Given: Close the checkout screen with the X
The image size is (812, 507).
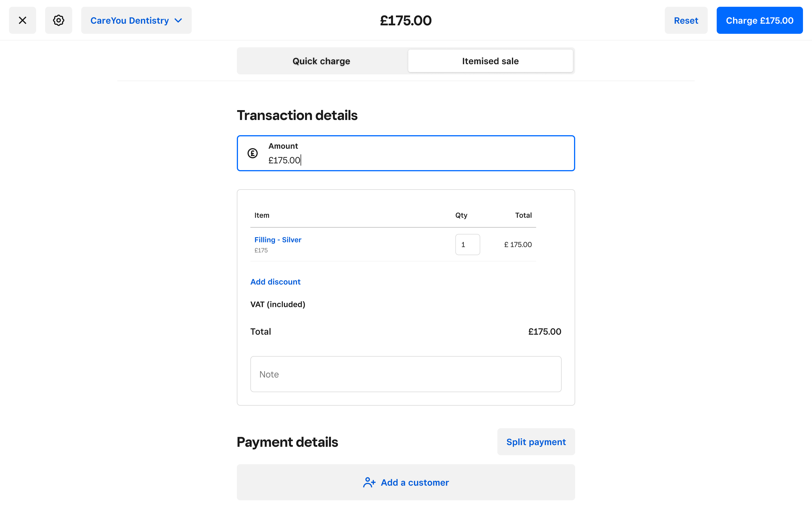Looking at the screenshot, I should [22, 20].
